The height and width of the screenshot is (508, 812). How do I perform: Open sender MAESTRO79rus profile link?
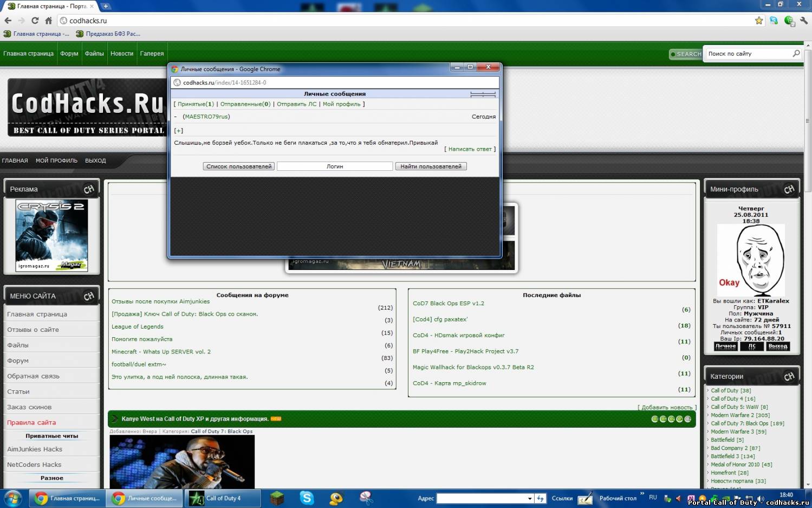coord(206,117)
